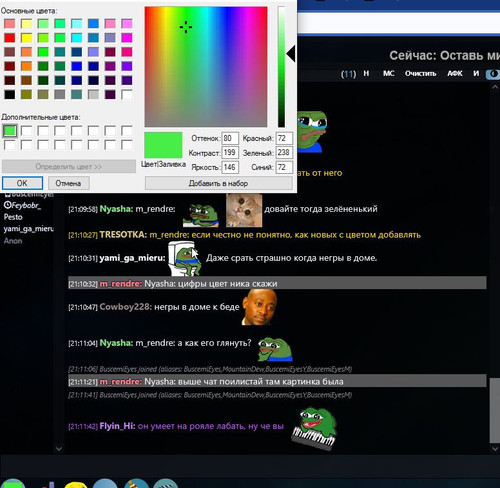Click the Зеленый green value field

click(x=284, y=153)
